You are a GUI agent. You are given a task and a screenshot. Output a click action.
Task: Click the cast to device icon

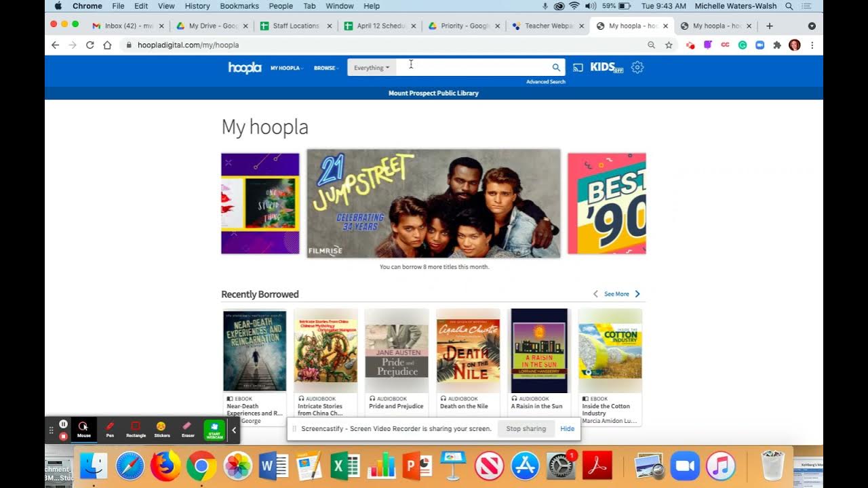coord(578,68)
